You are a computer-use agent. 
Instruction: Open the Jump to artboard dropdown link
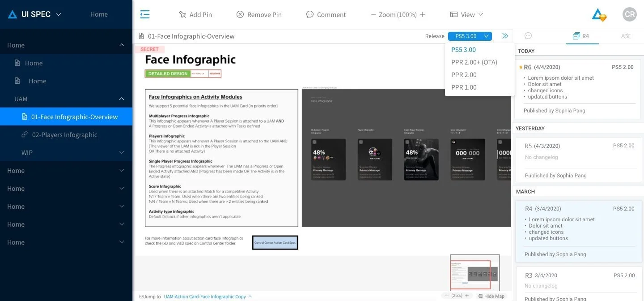pyautogui.click(x=208, y=297)
